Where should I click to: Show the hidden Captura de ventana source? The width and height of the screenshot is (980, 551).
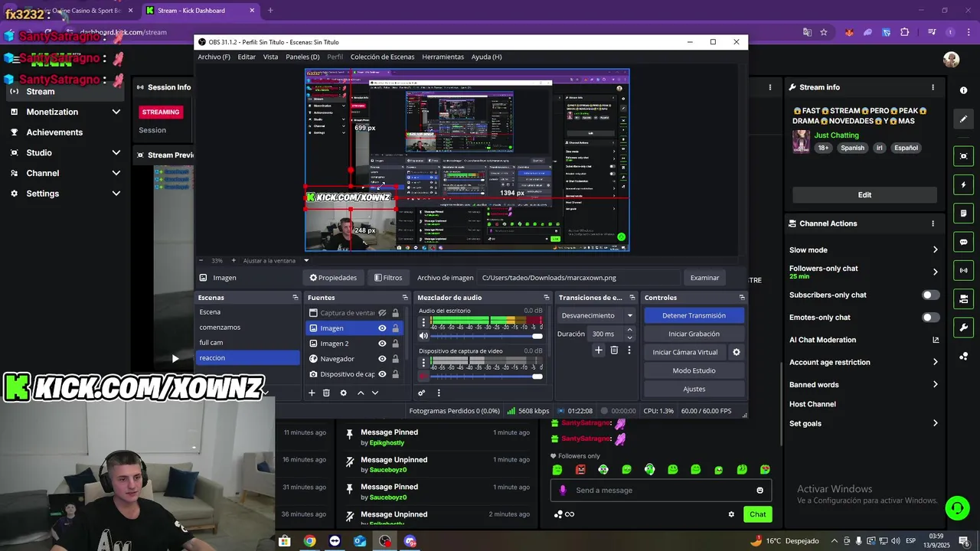(382, 313)
